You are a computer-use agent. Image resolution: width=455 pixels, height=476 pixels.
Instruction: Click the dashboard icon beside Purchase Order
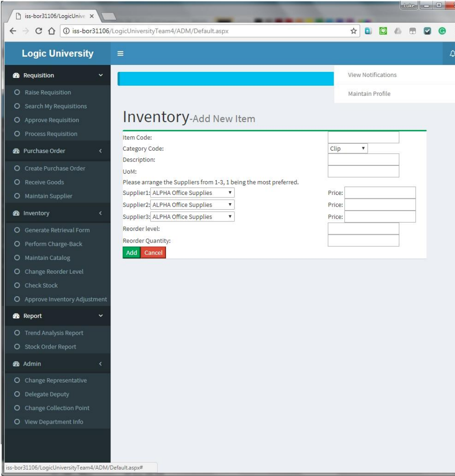16,151
